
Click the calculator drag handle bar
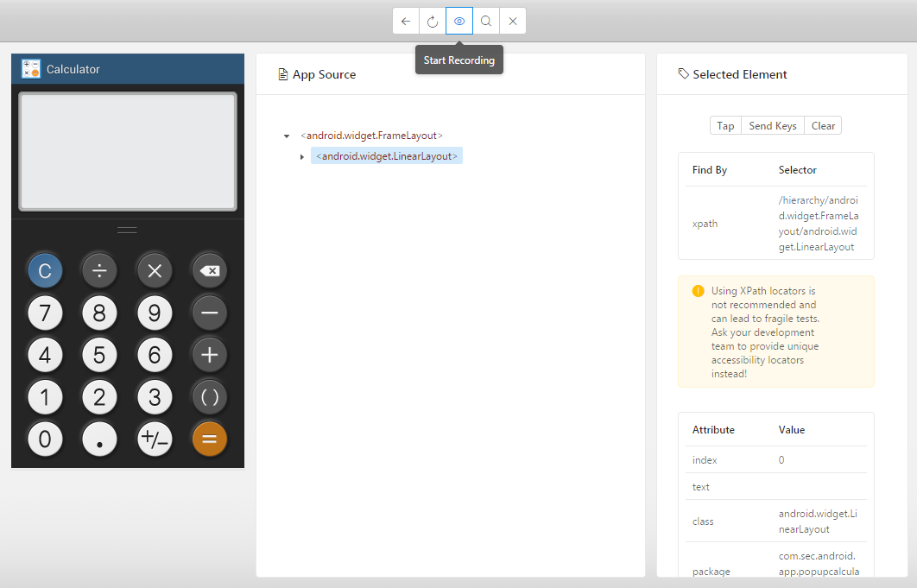(x=127, y=230)
